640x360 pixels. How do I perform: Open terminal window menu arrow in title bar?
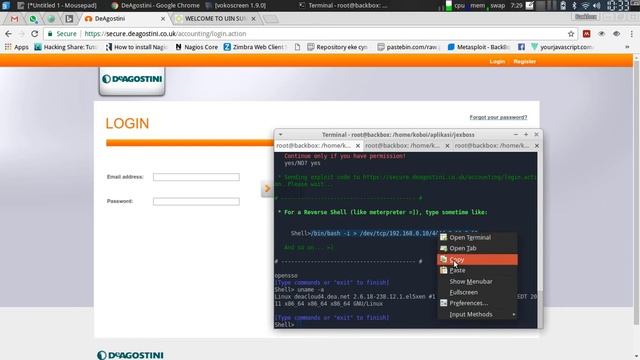pyautogui.click(x=280, y=134)
